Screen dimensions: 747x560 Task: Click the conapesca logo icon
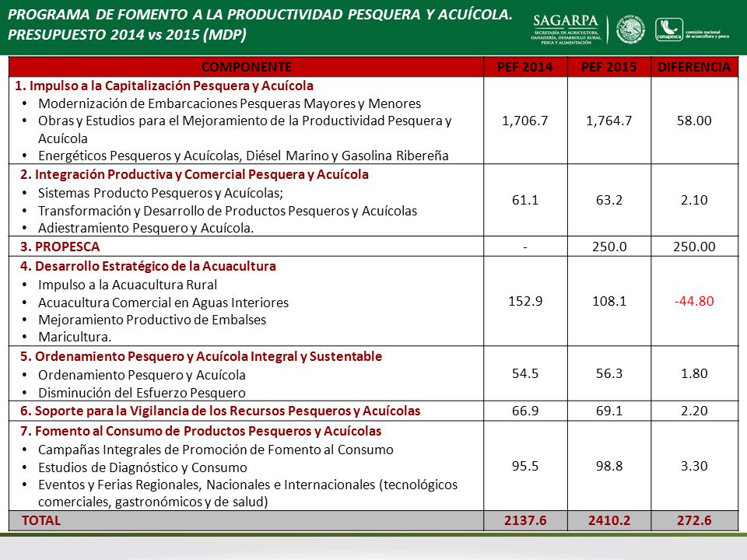tap(669, 30)
